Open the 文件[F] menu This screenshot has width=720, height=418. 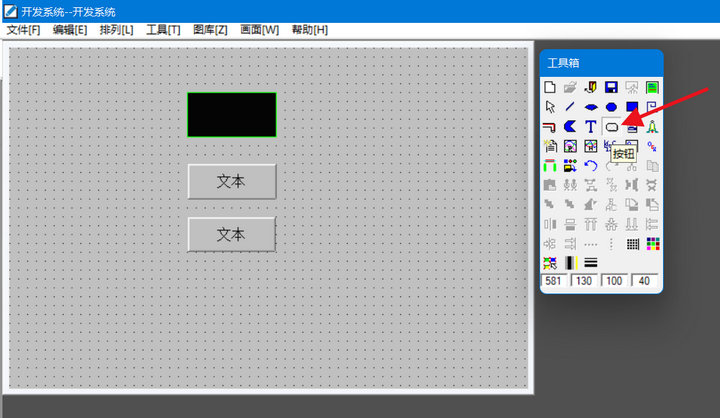[x=23, y=30]
